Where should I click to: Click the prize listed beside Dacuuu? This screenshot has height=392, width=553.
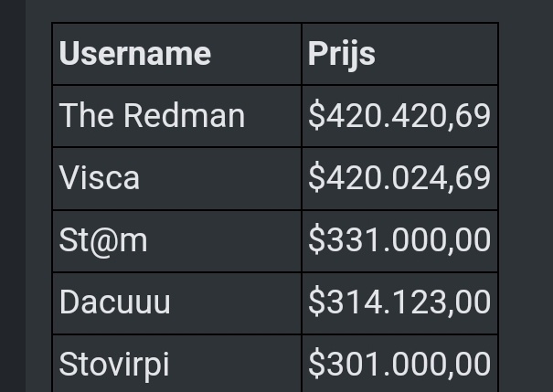[x=399, y=302]
